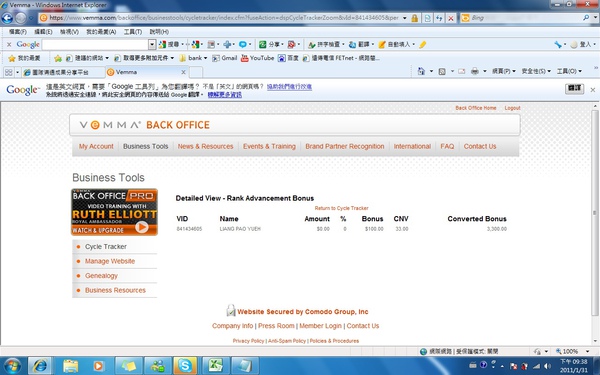
Task: Click the volume icon in system tray
Action: pyautogui.click(x=548, y=366)
